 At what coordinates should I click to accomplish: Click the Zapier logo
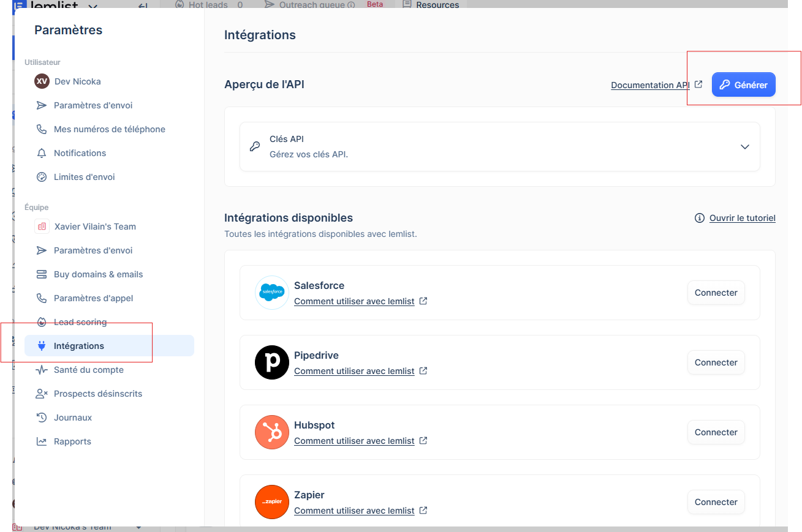[272, 502]
